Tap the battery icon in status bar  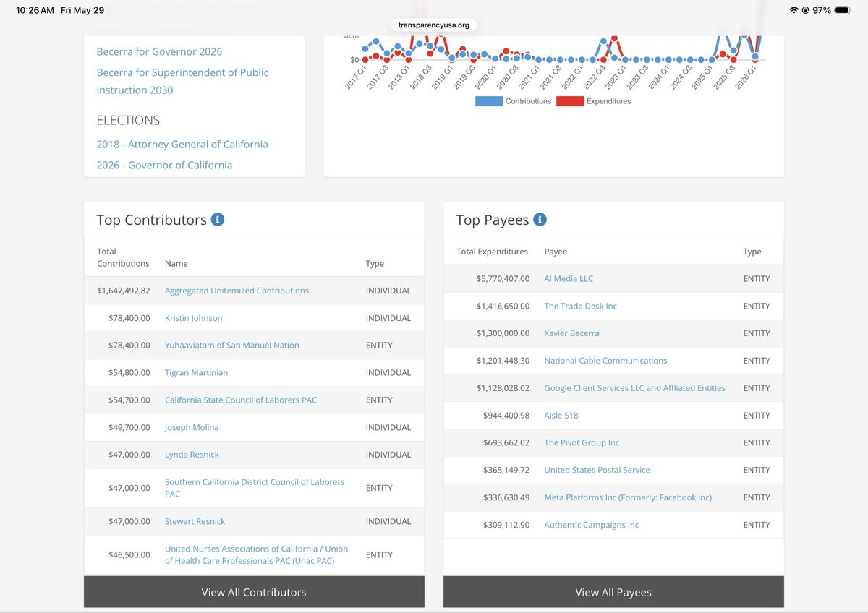[843, 10]
